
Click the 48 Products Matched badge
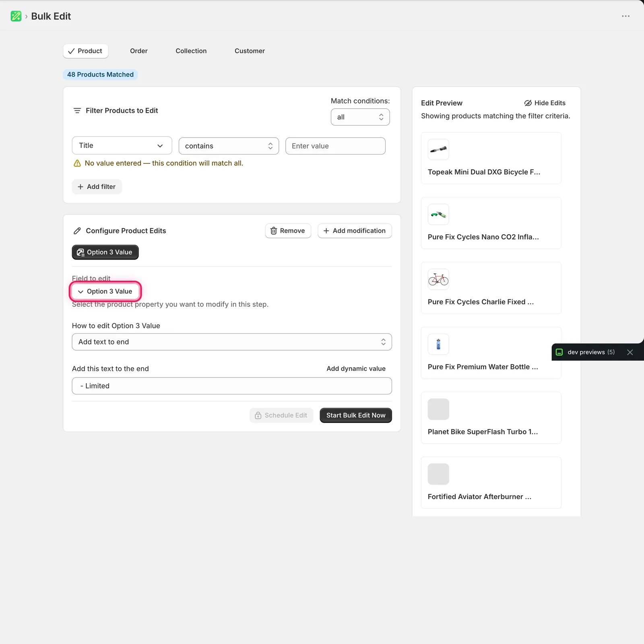coord(100,74)
